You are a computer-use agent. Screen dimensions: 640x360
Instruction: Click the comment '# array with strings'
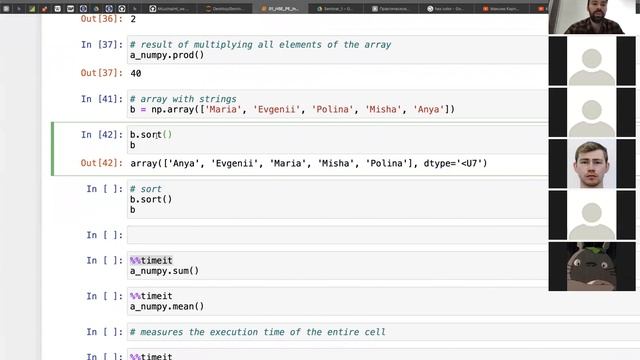point(183,99)
